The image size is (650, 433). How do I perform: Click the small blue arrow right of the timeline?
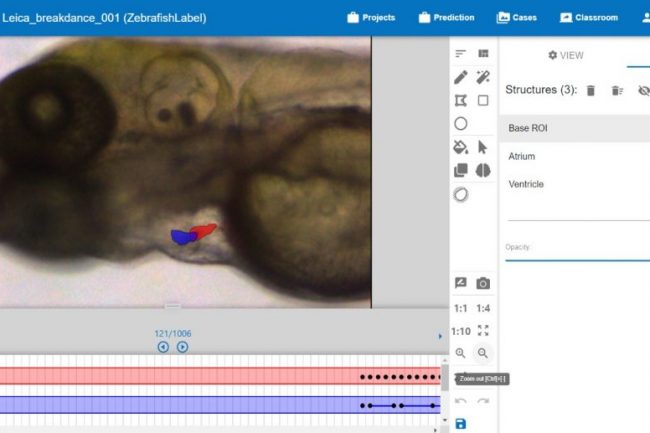[x=440, y=336]
